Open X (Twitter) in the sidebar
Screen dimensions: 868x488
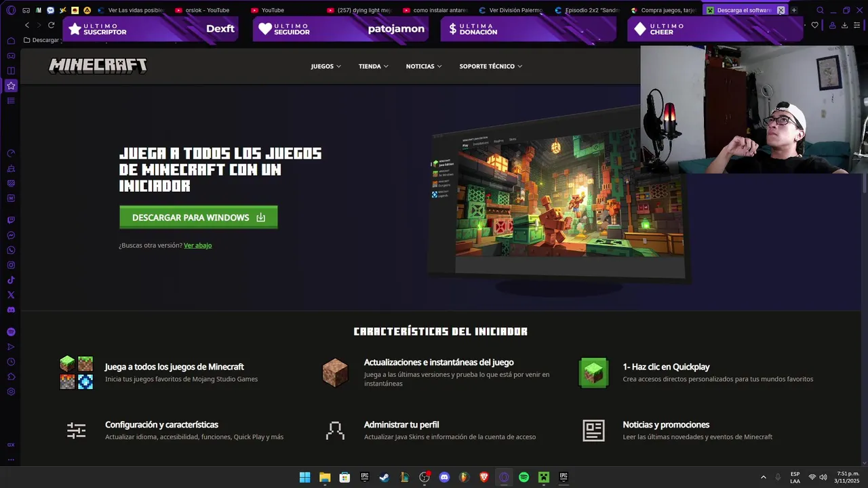11,295
